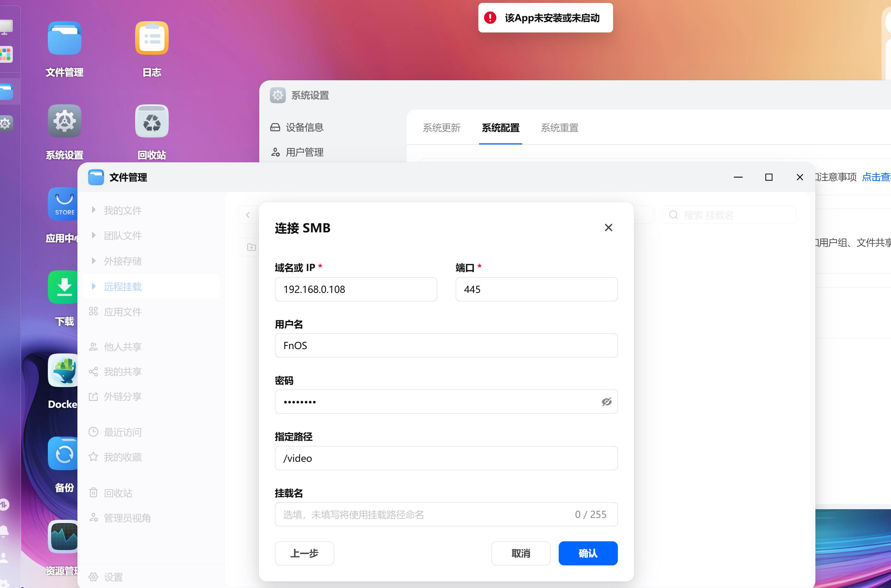Click the new folder icon in the file manager
The height and width of the screenshot is (588, 891).
[x=251, y=247]
